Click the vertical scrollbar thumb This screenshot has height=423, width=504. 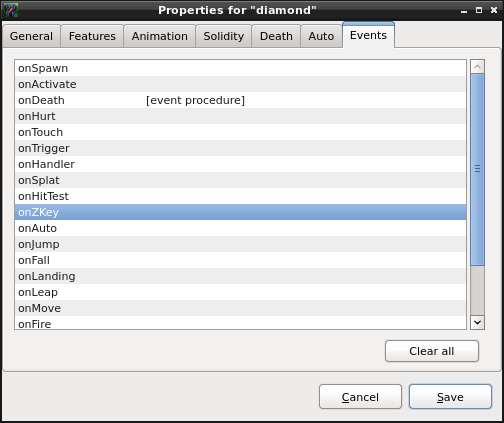click(x=477, y=170)
